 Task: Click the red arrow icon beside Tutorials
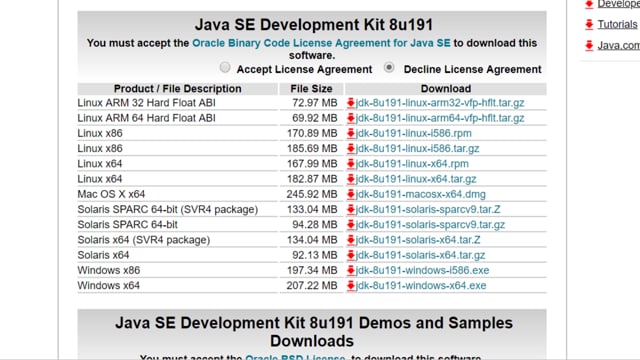pyautogui.click(x=589, y=24)
